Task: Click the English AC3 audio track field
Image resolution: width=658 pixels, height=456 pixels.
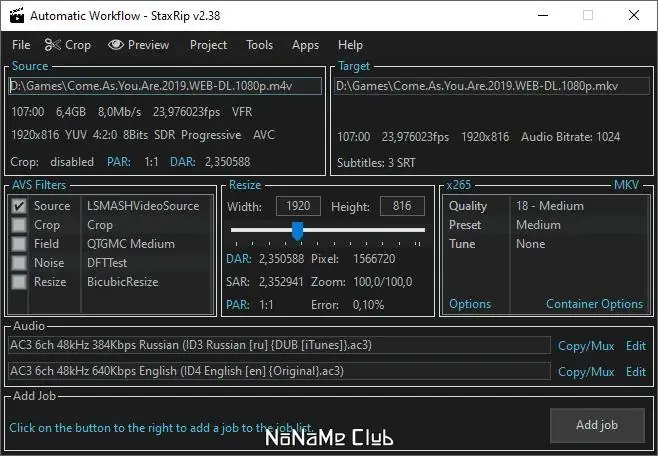Action: tap(279, 371)
